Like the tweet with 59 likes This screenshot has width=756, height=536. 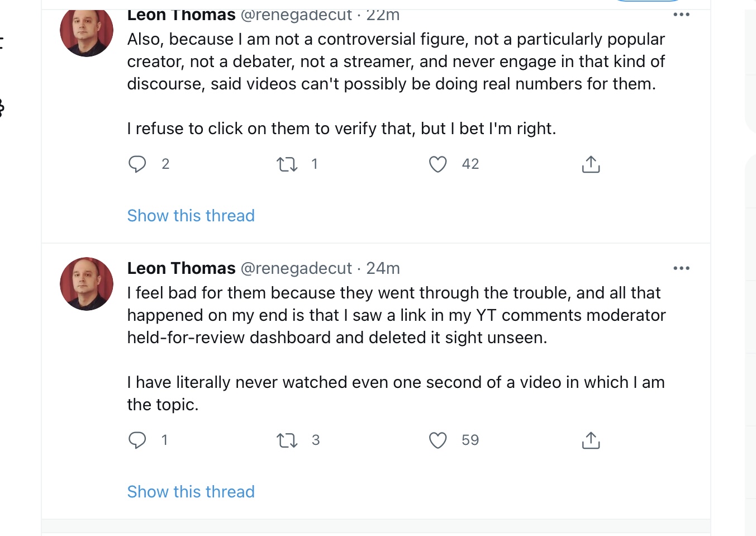click(438, 440)
